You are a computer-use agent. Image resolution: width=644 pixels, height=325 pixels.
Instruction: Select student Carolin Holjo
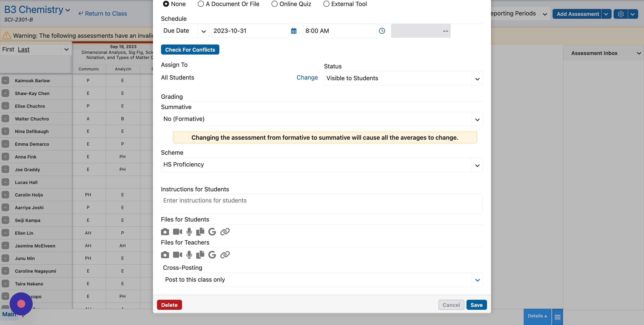(x=29, y=195)
